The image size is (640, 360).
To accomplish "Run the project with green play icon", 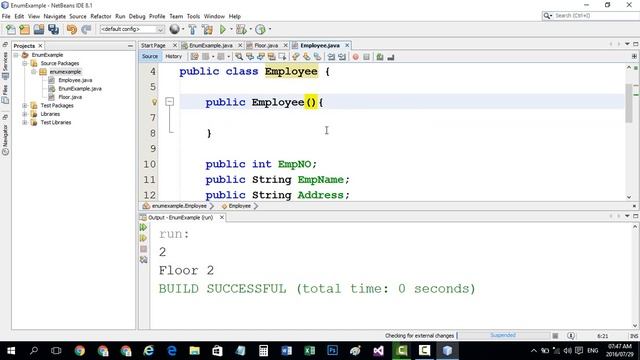I will point(222,29).
